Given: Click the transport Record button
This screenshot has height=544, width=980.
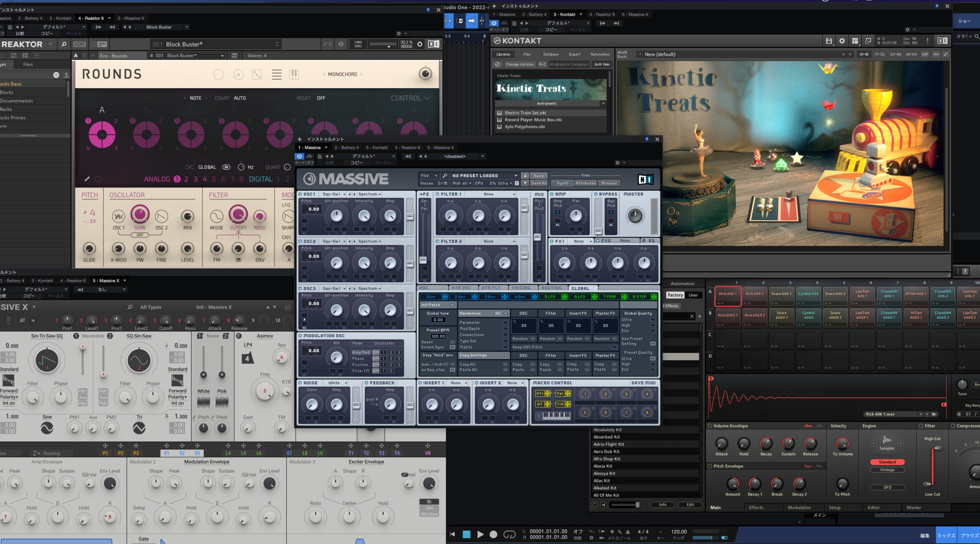Looking at the screenshot, I should tap(493, 534).
